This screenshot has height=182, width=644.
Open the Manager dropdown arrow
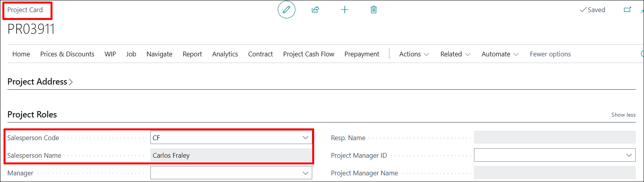[306, 173]
